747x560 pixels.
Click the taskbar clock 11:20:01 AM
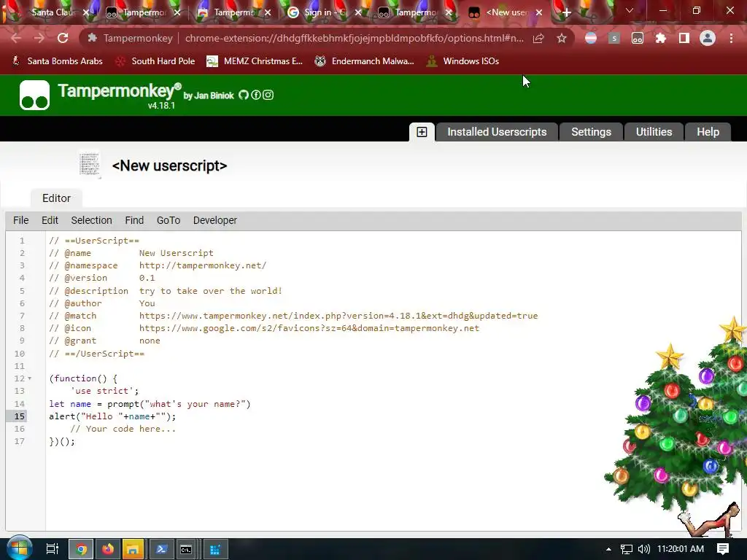tap(681, 549)
